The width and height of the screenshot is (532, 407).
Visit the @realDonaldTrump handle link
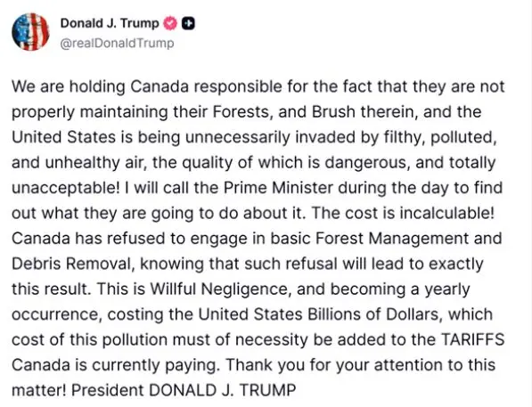click(x=117, y=43)
